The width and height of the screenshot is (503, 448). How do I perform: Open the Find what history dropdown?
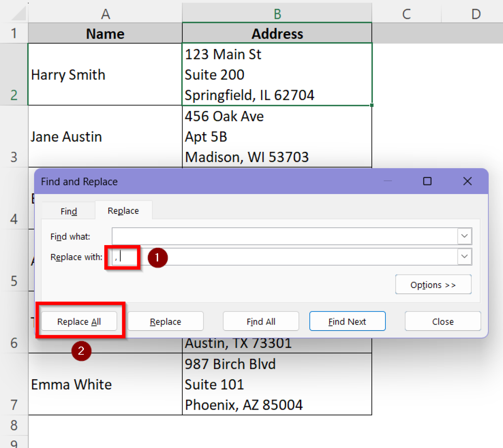pos(464,236)
